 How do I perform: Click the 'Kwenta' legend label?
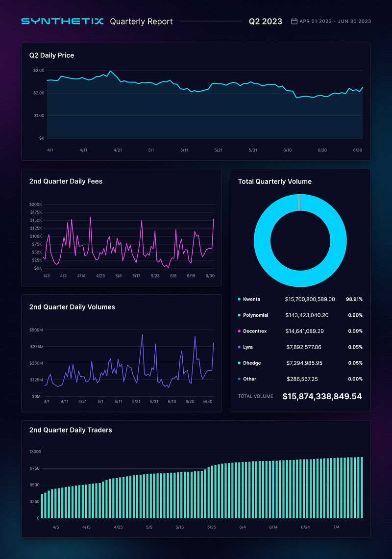click(x=251, y=299)
